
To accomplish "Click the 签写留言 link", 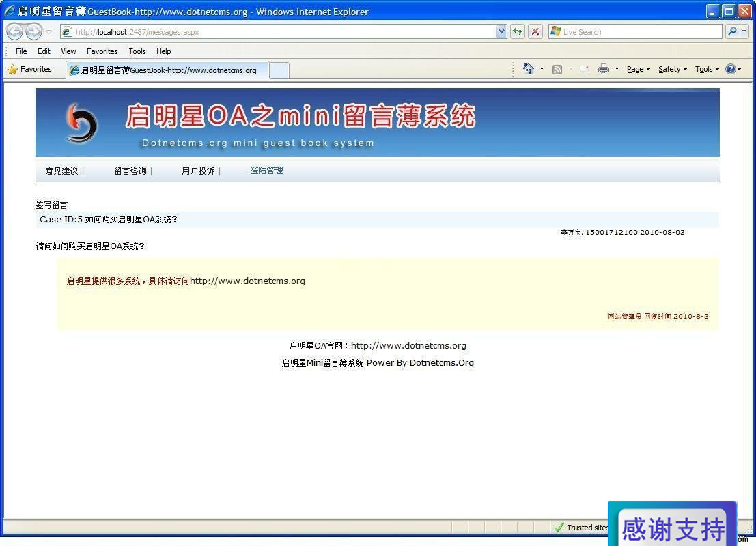I will coord(52,205).
